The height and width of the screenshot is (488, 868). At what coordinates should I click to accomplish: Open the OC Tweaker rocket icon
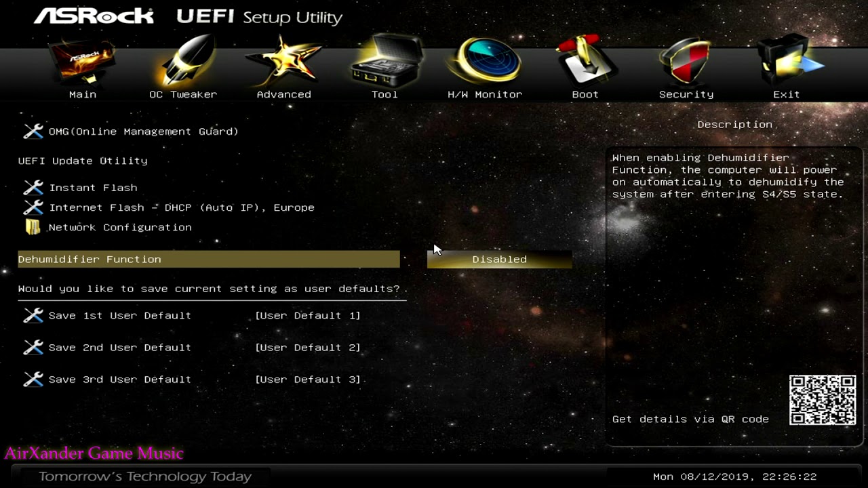pos(183,62)
